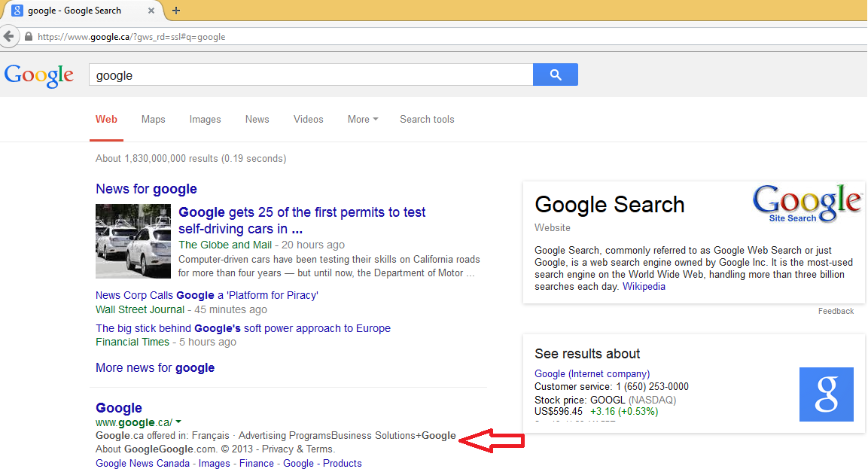Switch to the News tab
868x472 pixels.
click(257, 120)
